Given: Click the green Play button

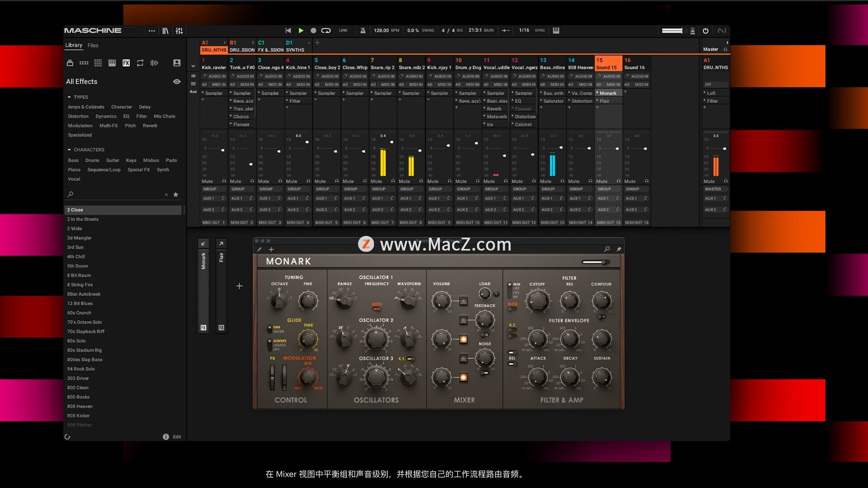Looking at the screenshot, I should (301, 30).
